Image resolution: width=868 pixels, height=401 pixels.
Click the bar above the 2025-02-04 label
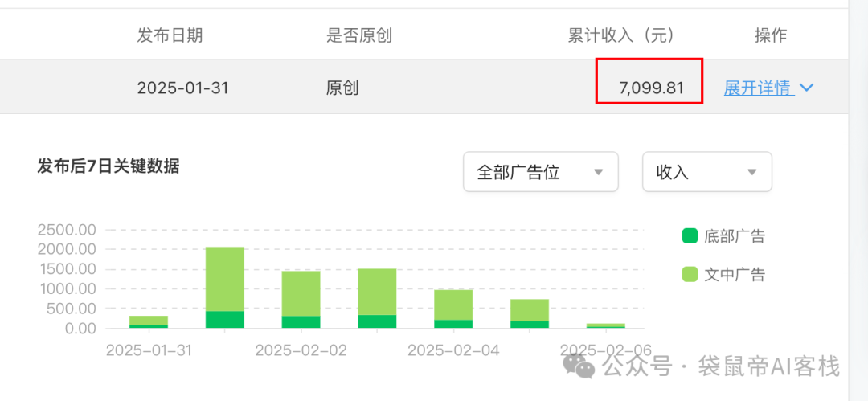(453, 309)
